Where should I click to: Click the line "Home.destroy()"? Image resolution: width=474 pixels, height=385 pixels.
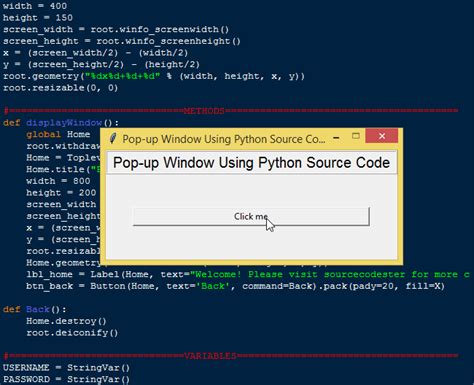66,321
